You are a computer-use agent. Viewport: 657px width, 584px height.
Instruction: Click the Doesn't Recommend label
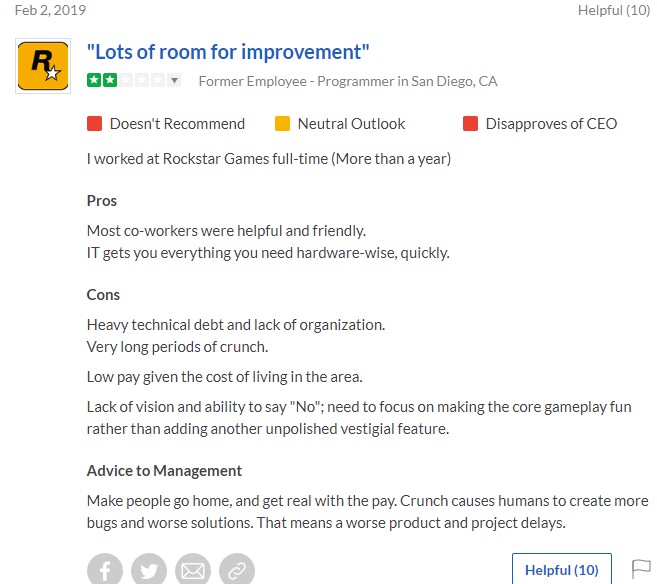pos(177,124)
